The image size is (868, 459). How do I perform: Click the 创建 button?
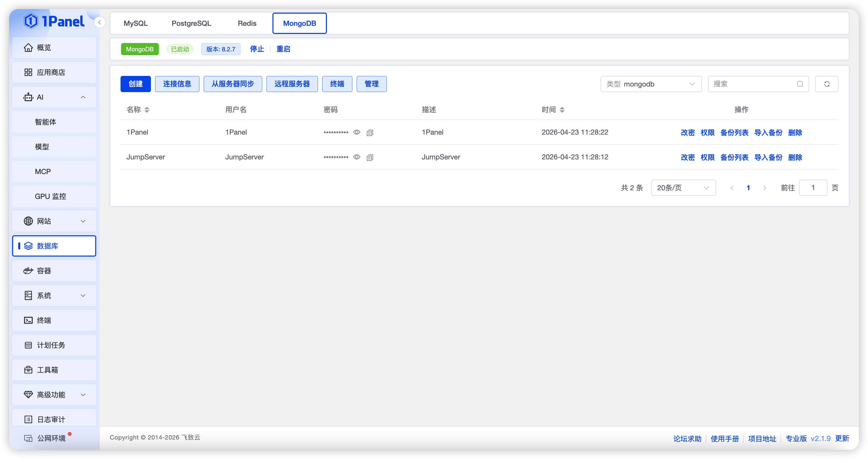pyautogui.click(x=135, y=84)
